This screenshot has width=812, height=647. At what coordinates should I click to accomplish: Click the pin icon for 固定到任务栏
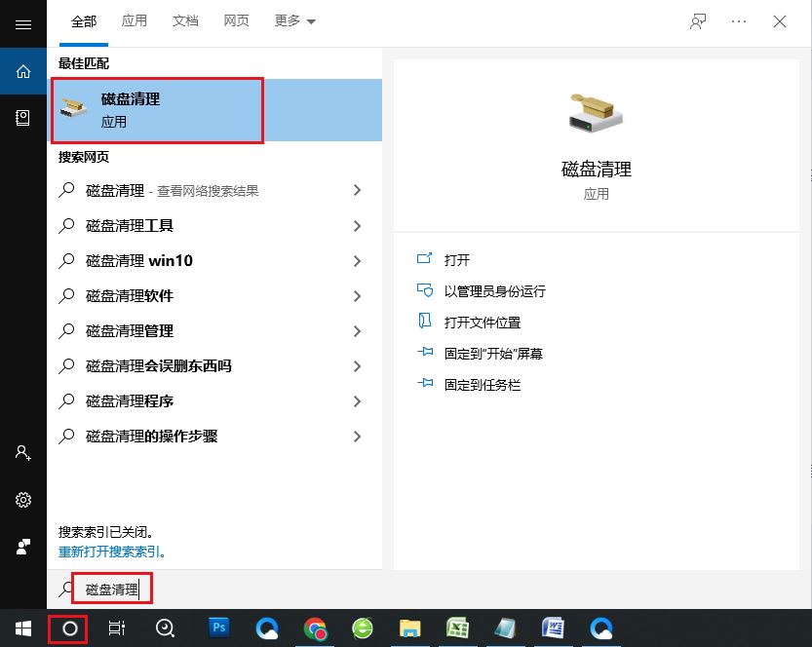coord(425,383)
